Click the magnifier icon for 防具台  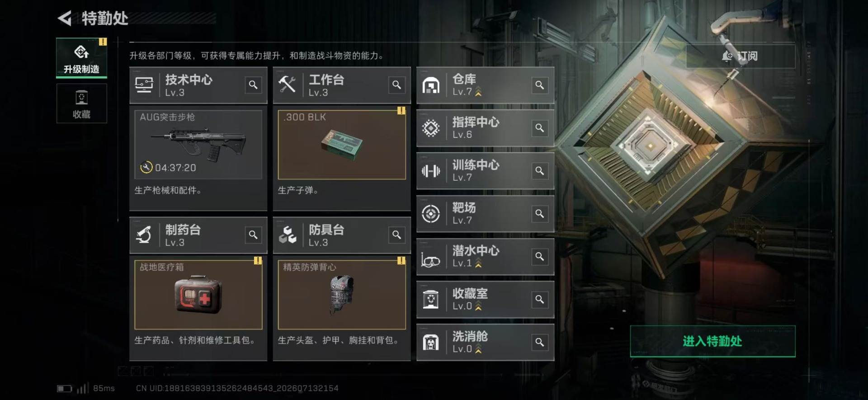click(396, 235)
